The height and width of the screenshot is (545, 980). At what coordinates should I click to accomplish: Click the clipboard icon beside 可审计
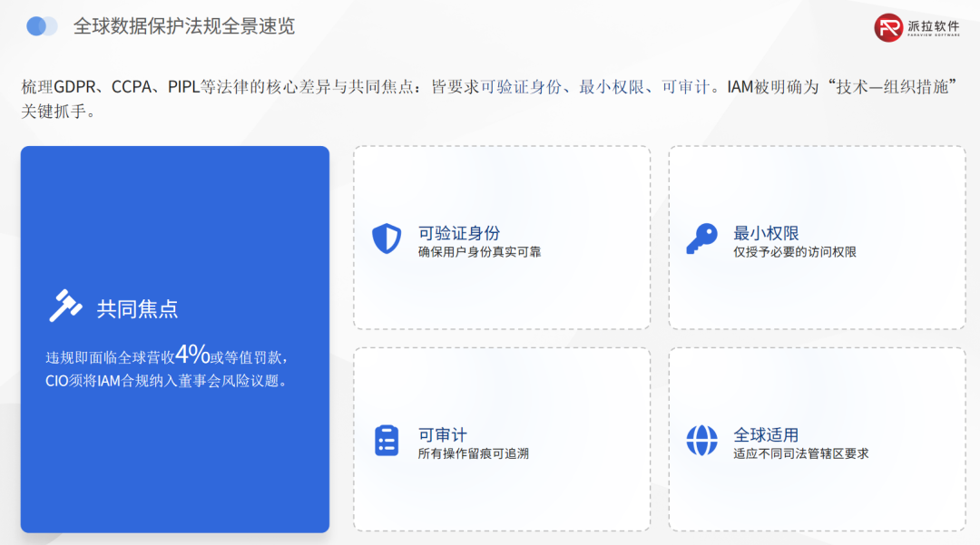tap(387, 441)
